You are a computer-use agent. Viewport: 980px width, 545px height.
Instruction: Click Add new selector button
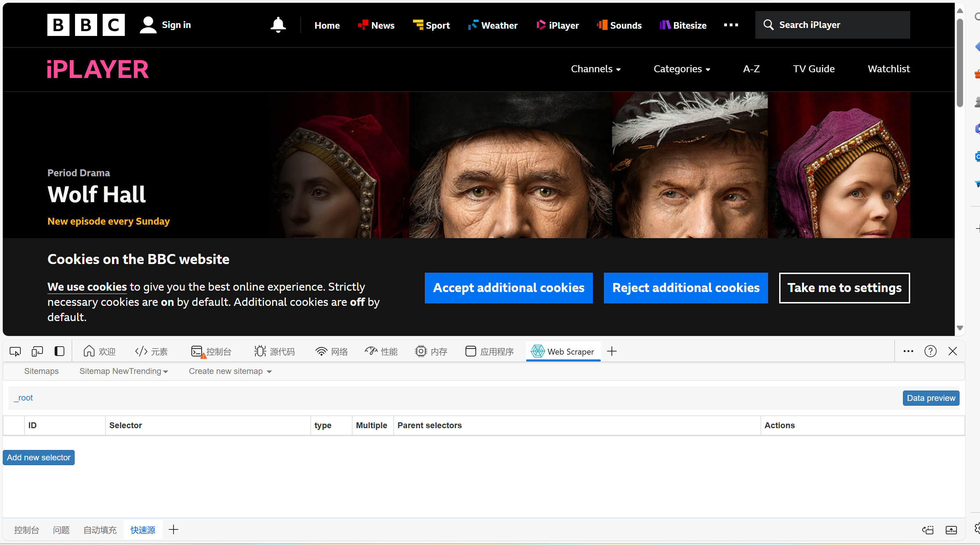[38, 458]
